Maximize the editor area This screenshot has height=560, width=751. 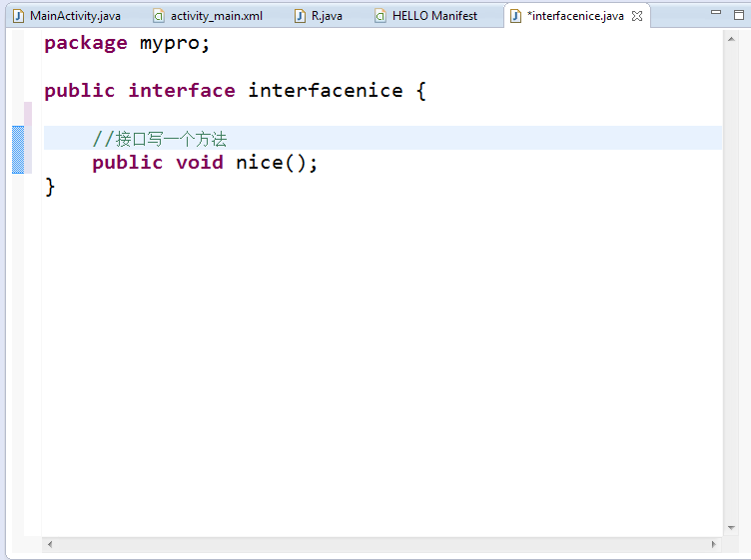click(x=739, y=15)
